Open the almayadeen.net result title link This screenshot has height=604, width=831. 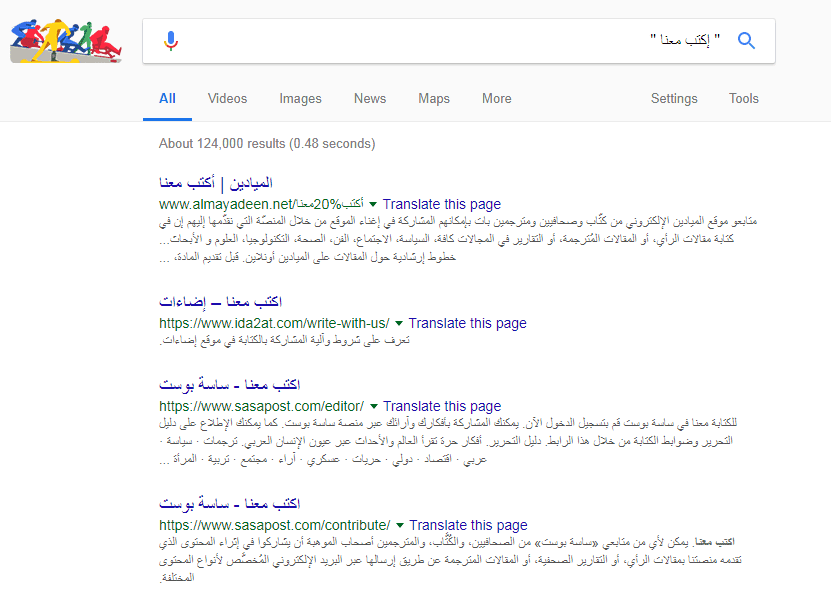coord(216,183)
